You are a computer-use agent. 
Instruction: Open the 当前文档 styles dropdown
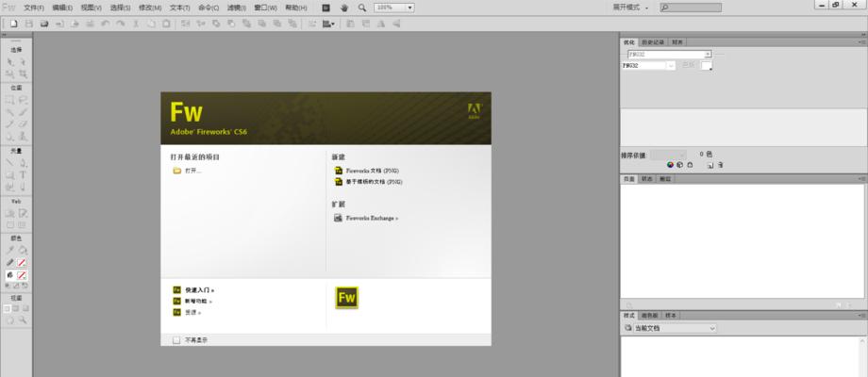click(675, 328)
